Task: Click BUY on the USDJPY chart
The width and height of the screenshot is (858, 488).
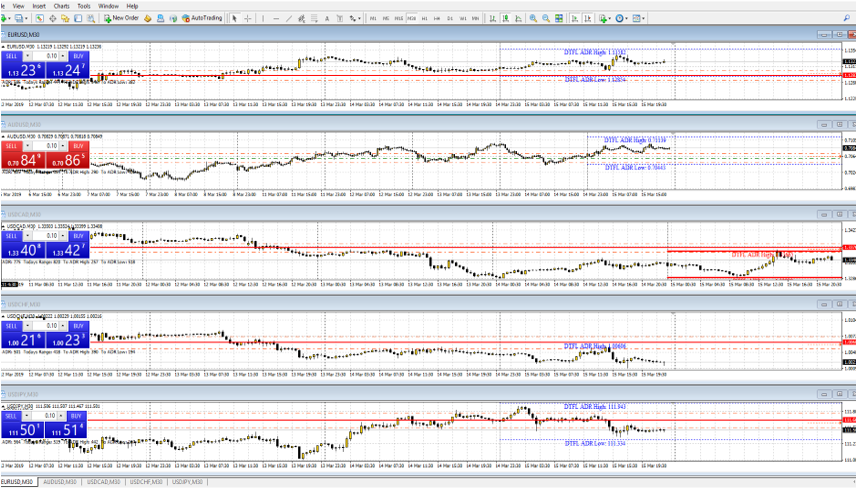Action: 76,416
